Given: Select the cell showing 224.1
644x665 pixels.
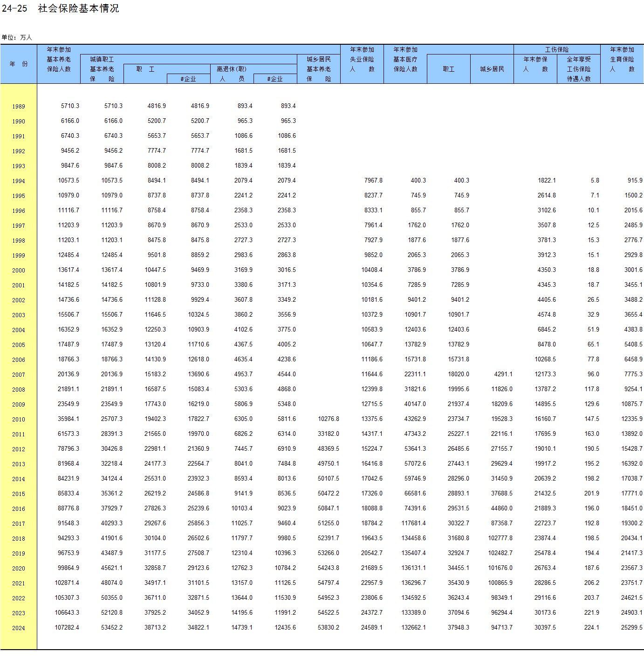Looking at the screenshot, I should click(x=592, y=628).
